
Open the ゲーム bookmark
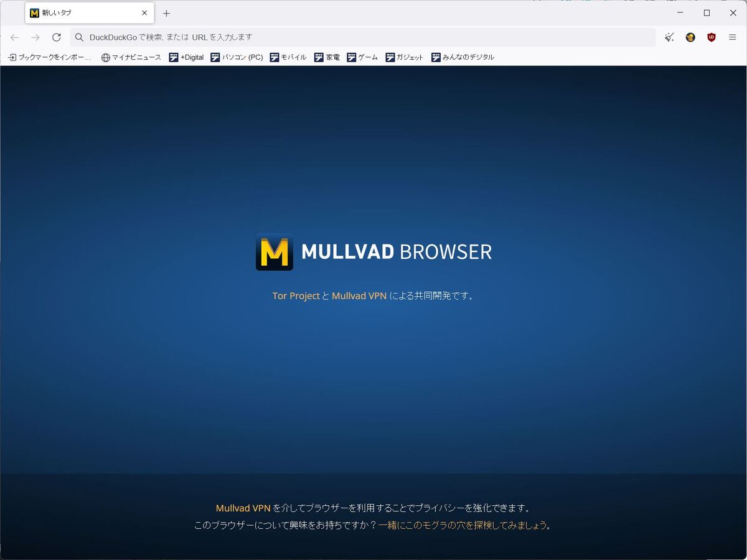tap(363, 57)
